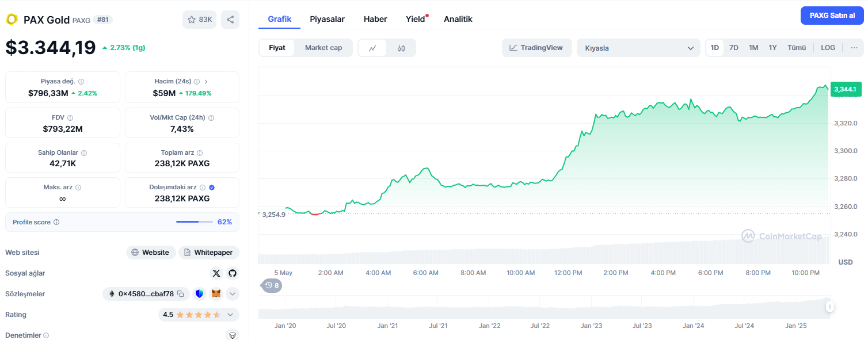868x340 pixels.
Task: Open the Whitepaper link
Action: pos(209,253)
